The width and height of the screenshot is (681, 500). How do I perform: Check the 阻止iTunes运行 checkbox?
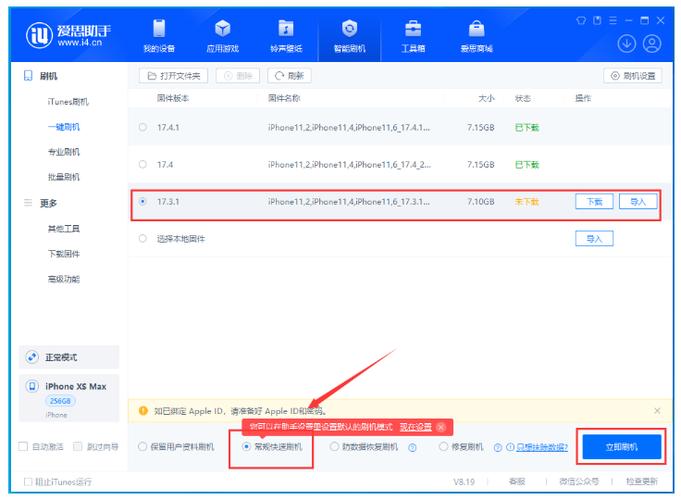(x=28, y=481)
